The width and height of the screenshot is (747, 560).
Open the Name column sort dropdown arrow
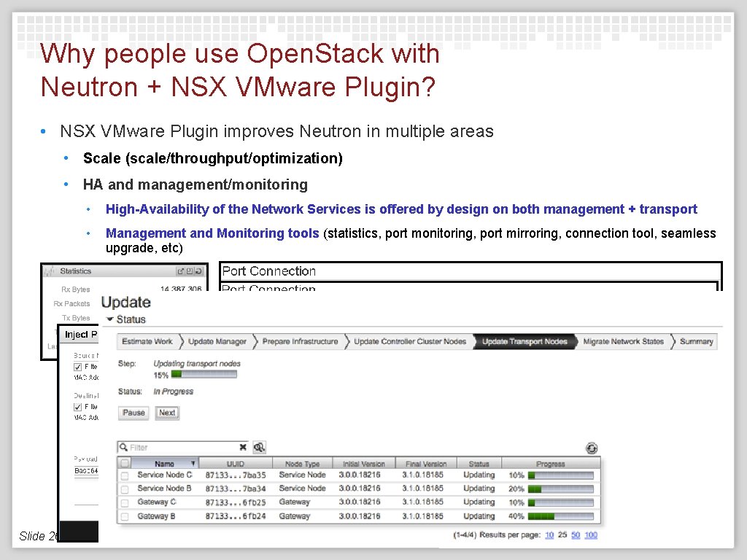tap(193, 463)
